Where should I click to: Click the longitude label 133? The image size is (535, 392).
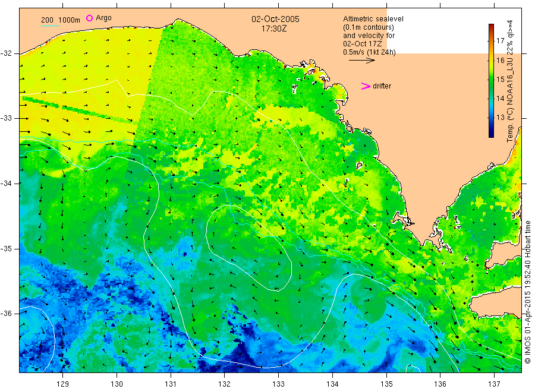pos(278,384)
